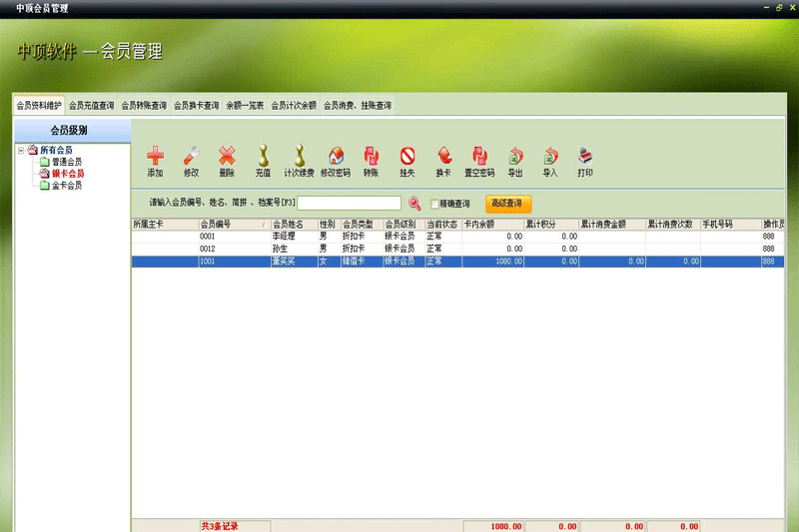Screen dimensions: 799x532
Task: Click the 删除 (Delete) red X icon
Action: [x=227, y=156]
